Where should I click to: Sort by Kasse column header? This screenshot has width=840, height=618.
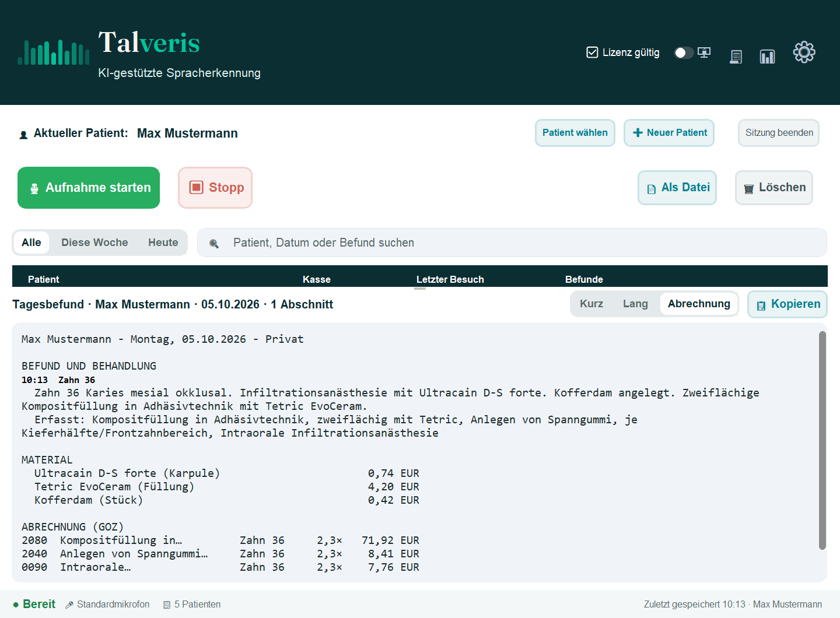(317, 279)
